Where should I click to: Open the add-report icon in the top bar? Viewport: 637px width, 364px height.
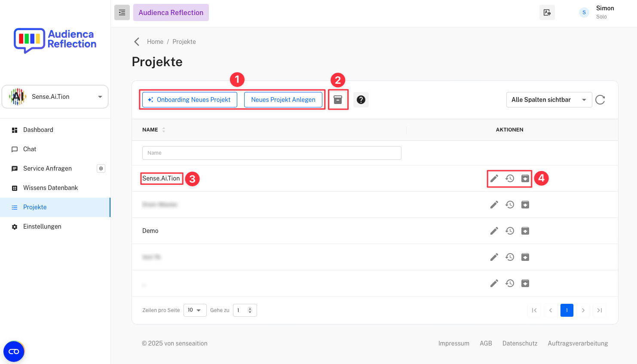[547, 12]
